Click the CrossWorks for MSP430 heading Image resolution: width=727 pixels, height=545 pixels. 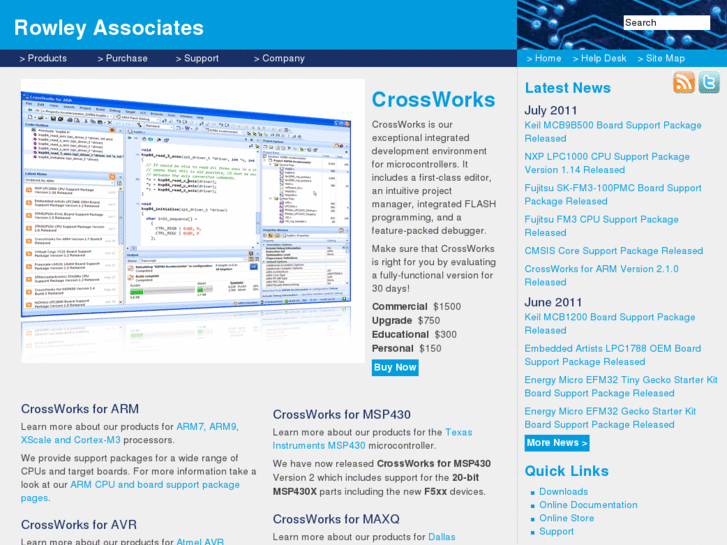click(x=342, y=414)
